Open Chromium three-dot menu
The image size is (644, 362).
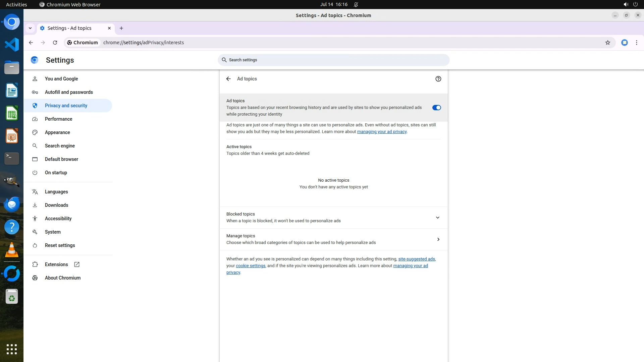[636, 43]
